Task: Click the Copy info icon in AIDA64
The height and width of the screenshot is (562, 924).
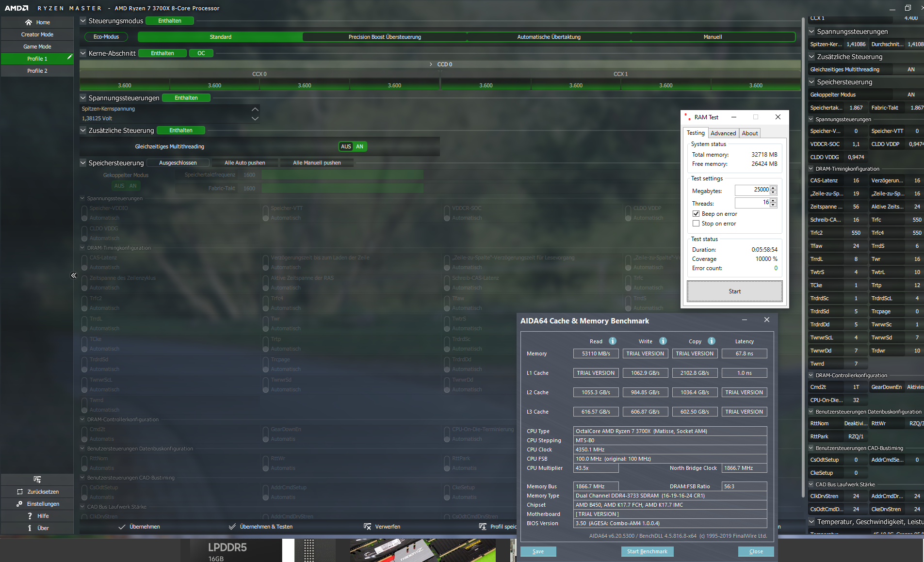Action: pos(712,341)
